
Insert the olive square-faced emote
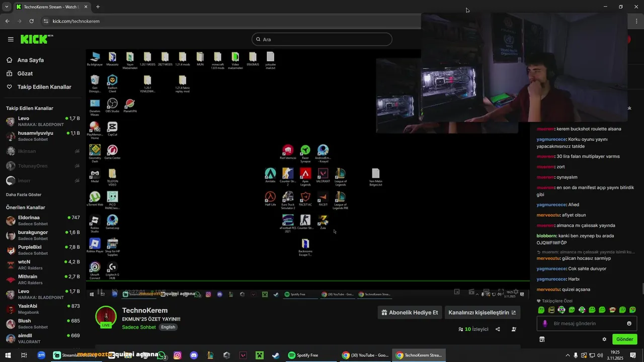(x=551, y=310)
